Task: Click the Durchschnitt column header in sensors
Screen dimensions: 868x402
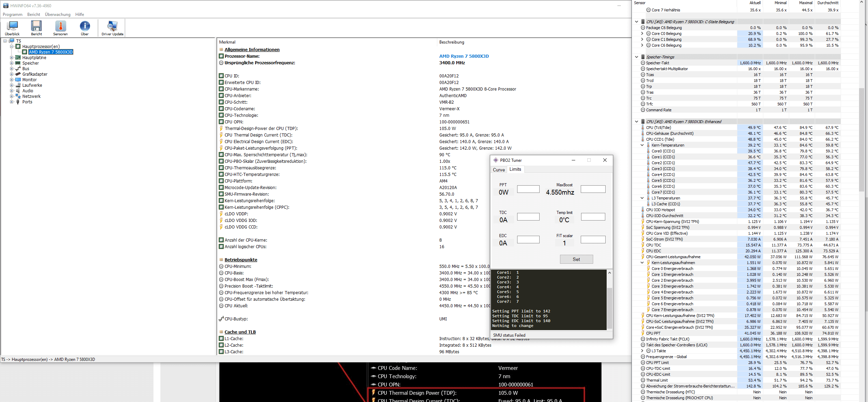Action: tap(828, 3)
